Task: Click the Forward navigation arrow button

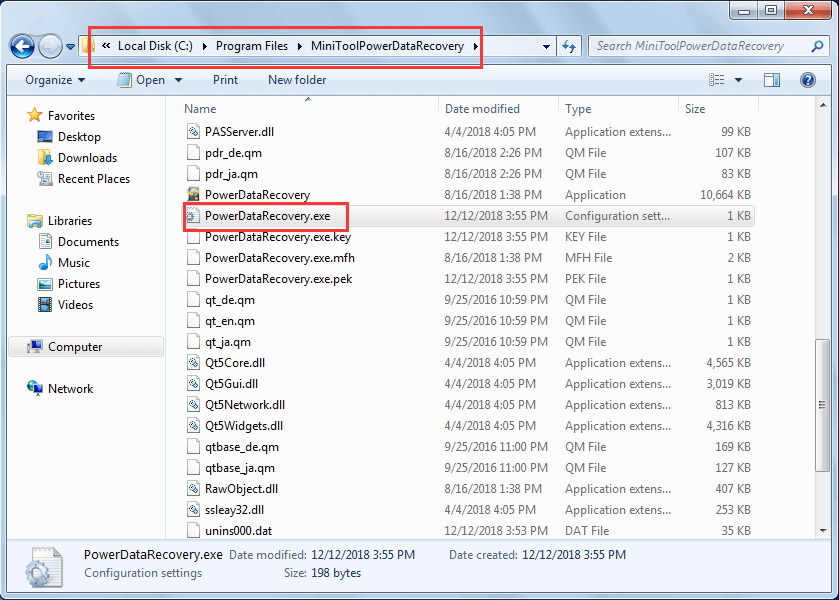Action: (50, 47)
